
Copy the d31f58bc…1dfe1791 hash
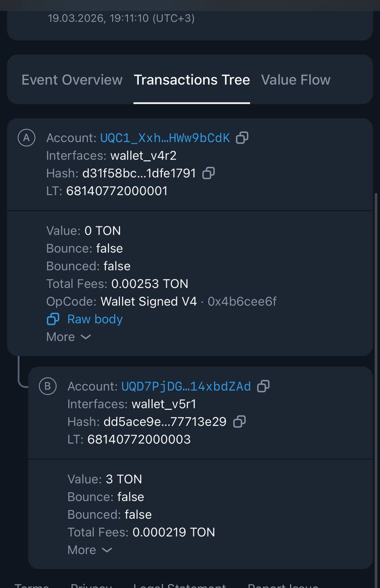pos(209,173)
